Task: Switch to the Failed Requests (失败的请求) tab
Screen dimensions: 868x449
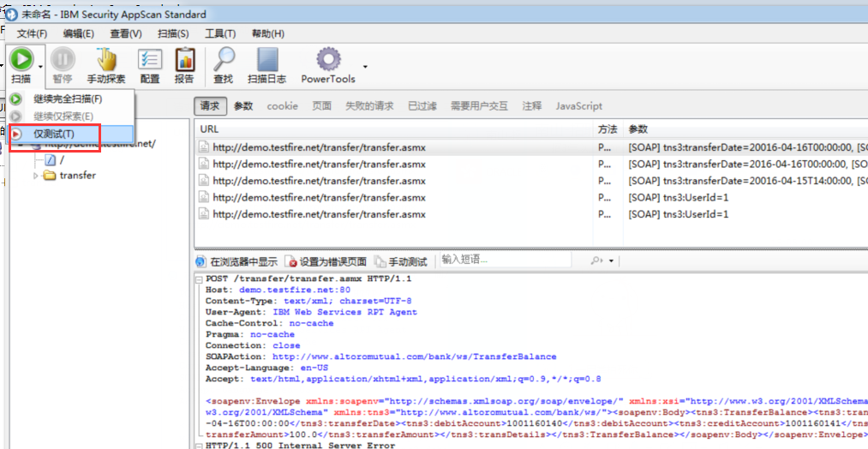Action: pyautogui.click(x=369, y=105)
